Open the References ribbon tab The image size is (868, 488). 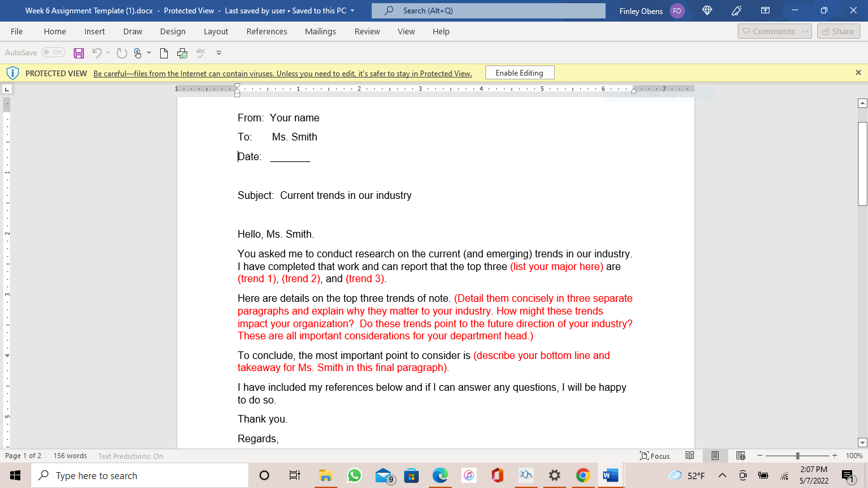coord(267,31)
